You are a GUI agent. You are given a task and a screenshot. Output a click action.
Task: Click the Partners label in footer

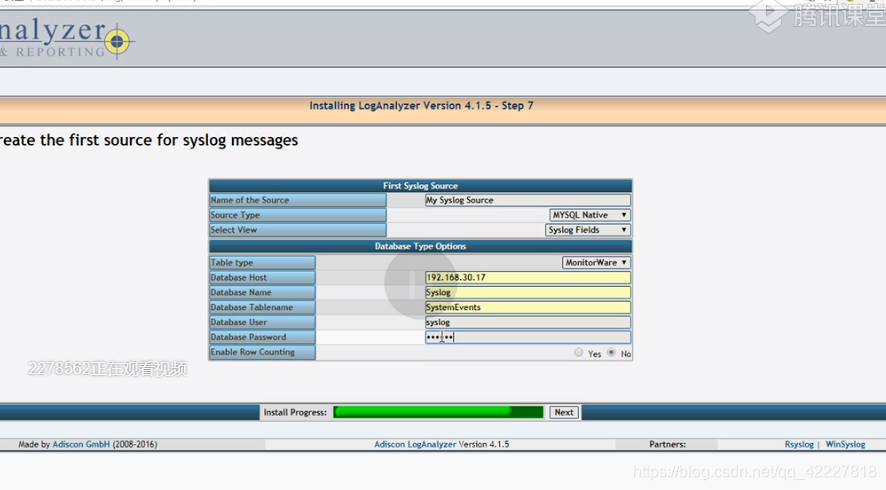coord(667,444)
